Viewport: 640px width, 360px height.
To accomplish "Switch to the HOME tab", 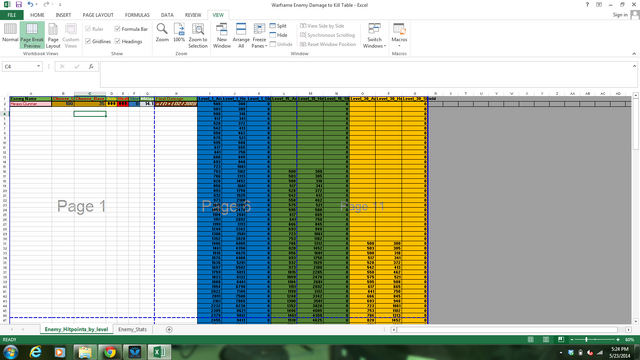I will click(x=37, y=15).
